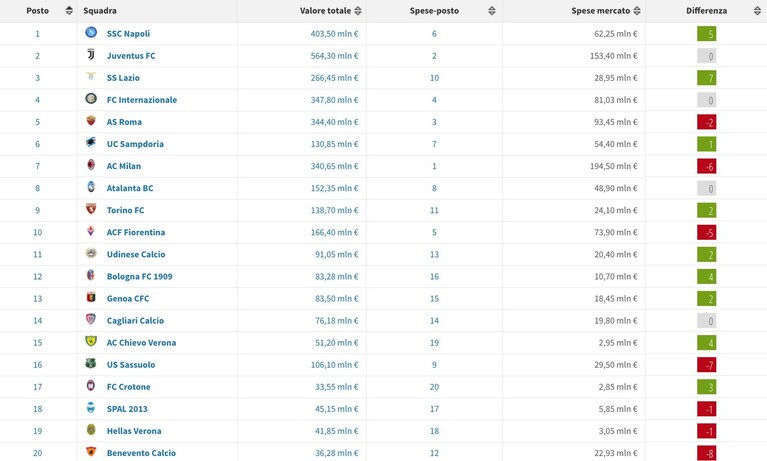
Task: Click Napoli's green difference badge 5
Action: coord(706,34)
